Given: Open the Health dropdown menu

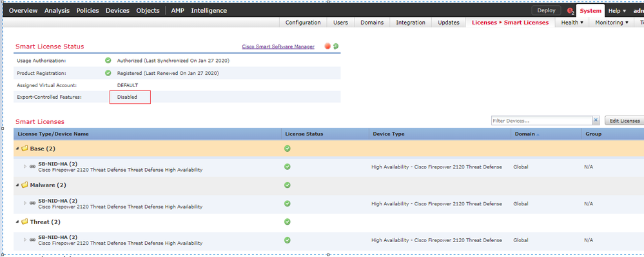Looking at the screenshot, I should tap(572, 23).
